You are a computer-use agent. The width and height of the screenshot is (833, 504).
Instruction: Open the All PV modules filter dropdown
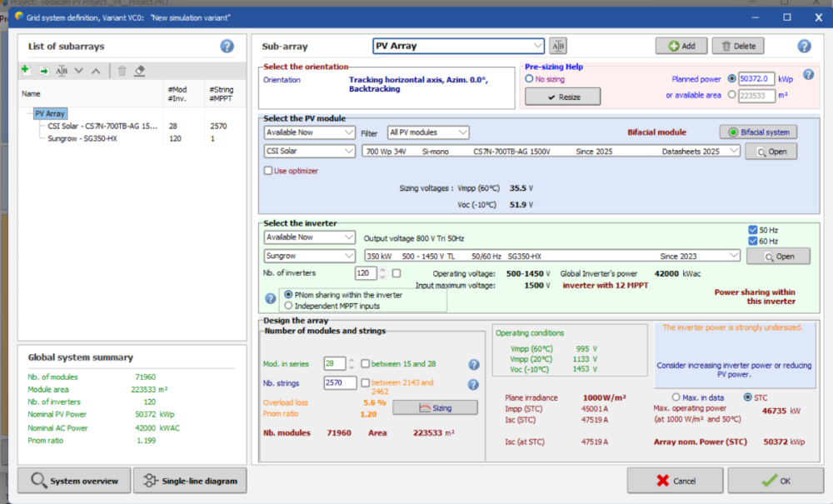pos(428,132)
